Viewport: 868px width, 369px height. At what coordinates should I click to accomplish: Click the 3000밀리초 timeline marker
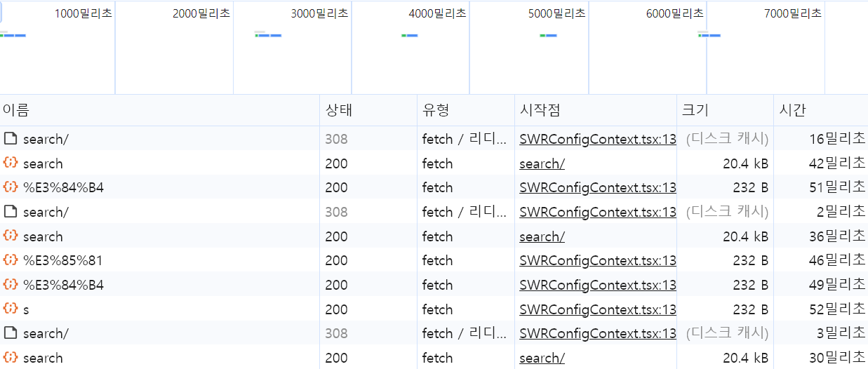[x=319, y=13]
